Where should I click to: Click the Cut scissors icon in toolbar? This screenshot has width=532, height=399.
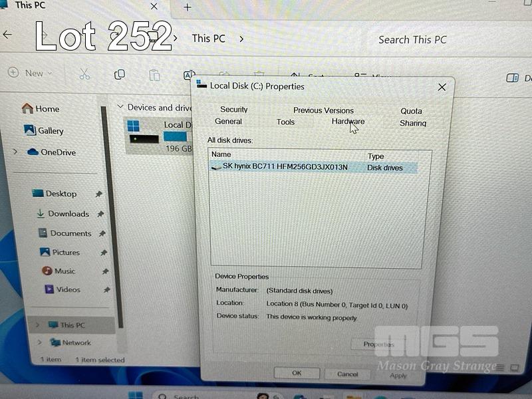click(84, 74)
